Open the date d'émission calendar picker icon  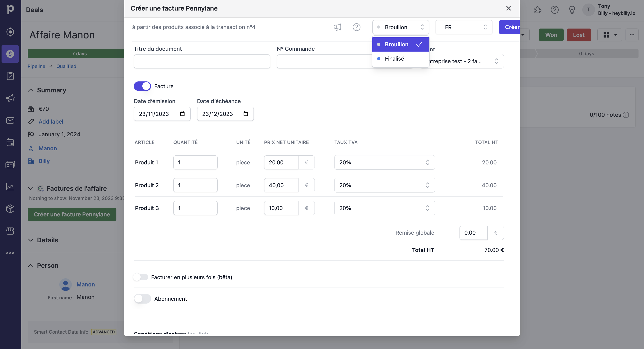(x=182, y=114)
